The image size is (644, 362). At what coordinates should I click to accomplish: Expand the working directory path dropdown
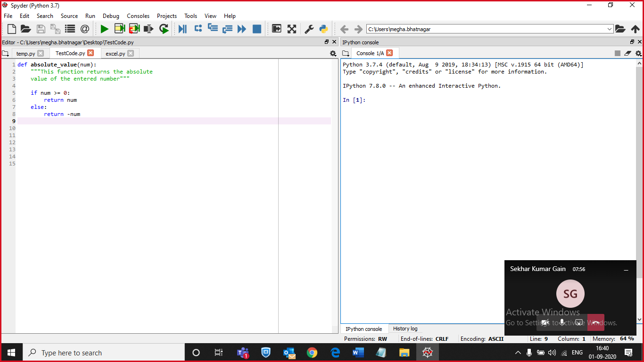coord(610,29)
